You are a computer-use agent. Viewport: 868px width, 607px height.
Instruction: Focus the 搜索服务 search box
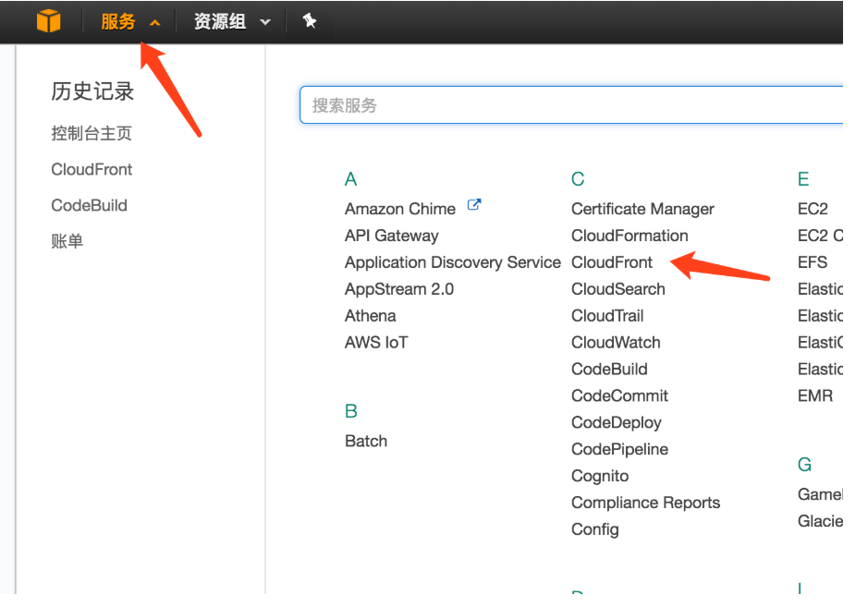click(x=570, y=105)
